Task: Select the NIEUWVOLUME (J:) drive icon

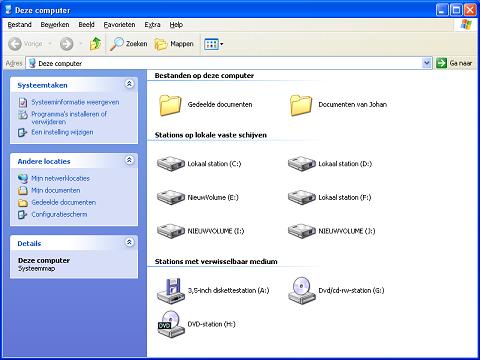Action: tap(302, 231)
